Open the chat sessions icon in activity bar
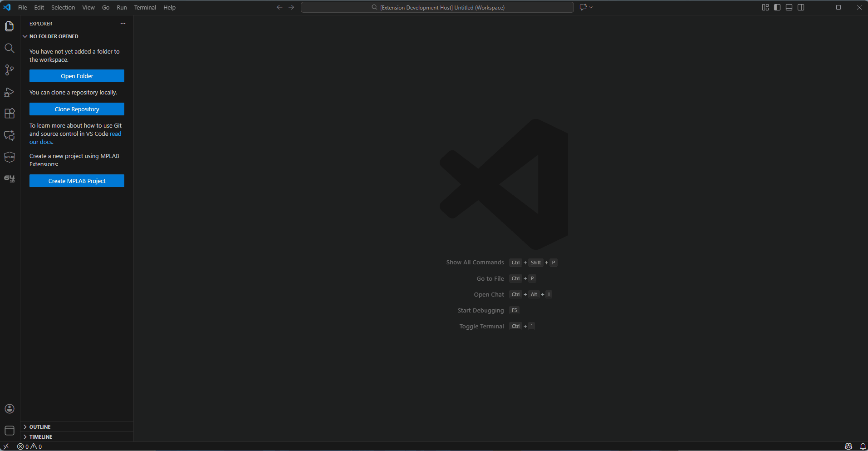Image resolution: width=868 pixels, height=451 pixels. 9,135
